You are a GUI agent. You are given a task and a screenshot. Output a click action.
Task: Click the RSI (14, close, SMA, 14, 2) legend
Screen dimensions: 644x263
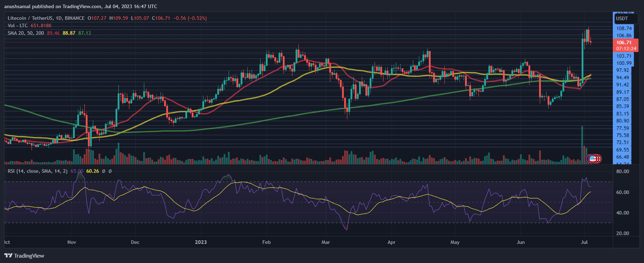[38, 171]
